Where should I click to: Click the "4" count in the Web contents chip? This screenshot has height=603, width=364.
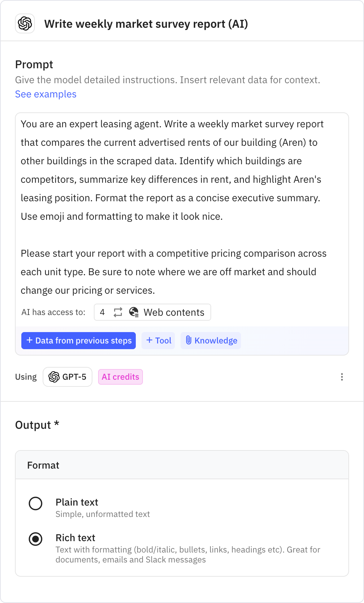[102, 312]
